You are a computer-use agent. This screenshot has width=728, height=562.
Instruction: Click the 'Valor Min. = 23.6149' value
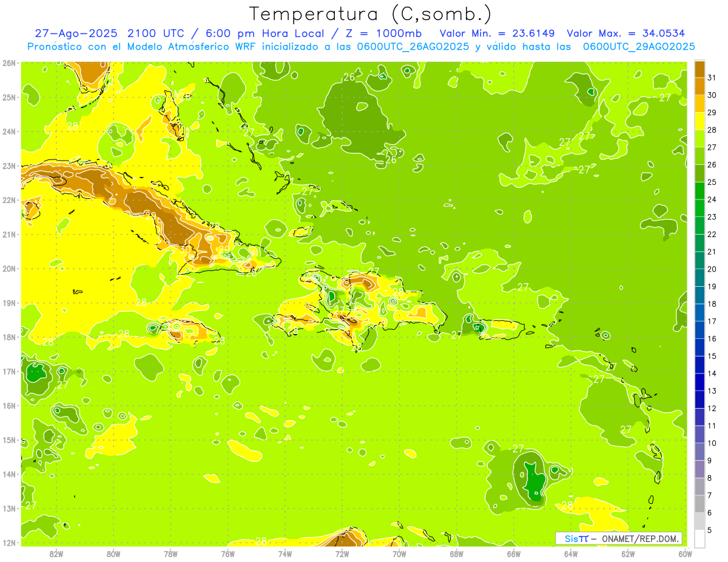[498, 33]
